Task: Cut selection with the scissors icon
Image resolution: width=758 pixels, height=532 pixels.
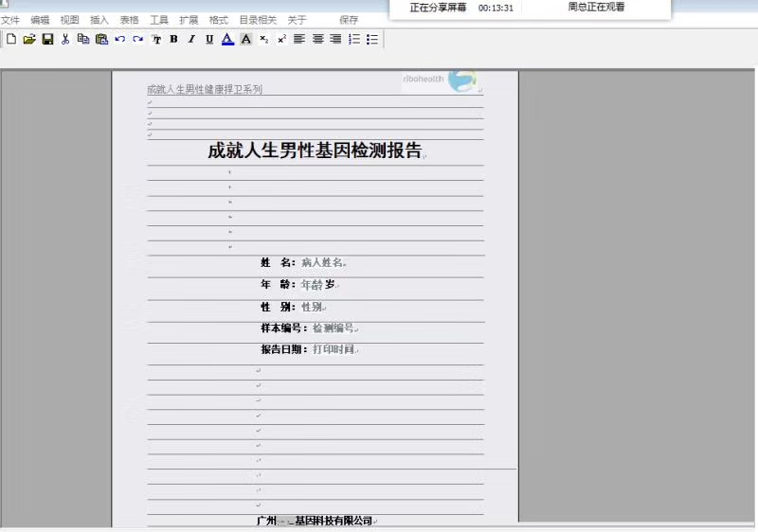Action: (x=65, y=39)
